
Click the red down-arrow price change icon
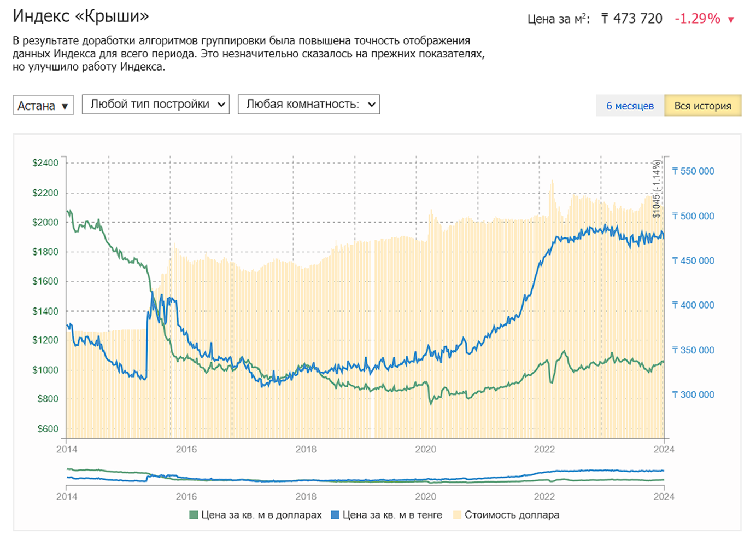pyautogui.click(x=731, y=20)
